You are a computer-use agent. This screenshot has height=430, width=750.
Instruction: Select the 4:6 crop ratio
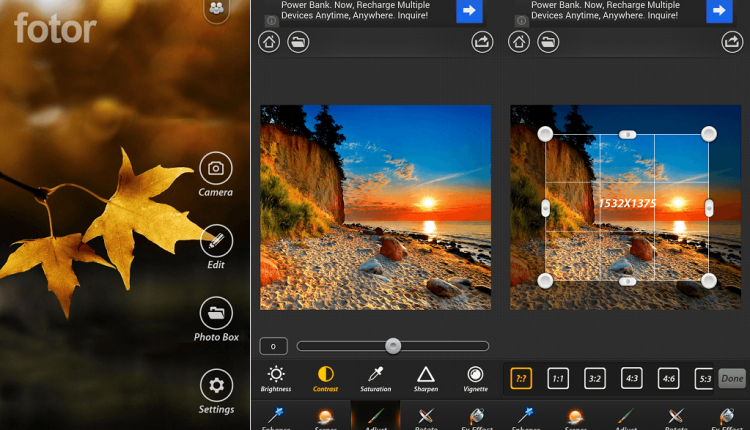669,378
